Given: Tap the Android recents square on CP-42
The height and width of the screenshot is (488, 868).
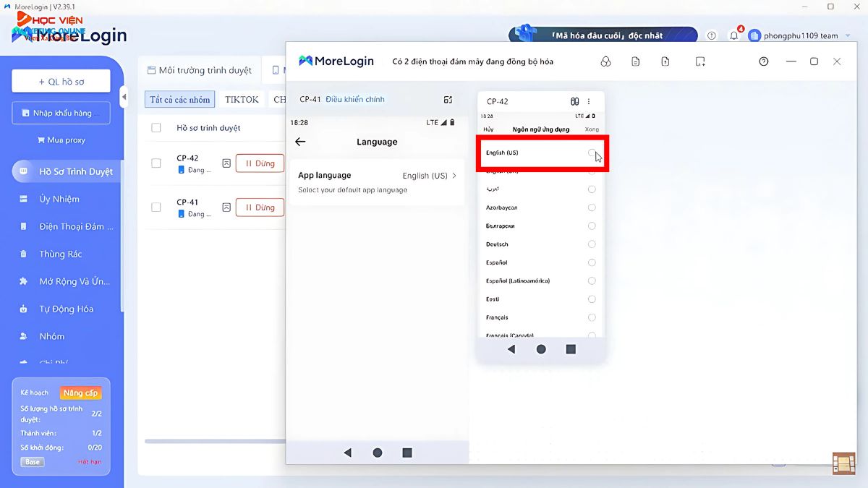Looking at the screenshot, I should [571, 349].
